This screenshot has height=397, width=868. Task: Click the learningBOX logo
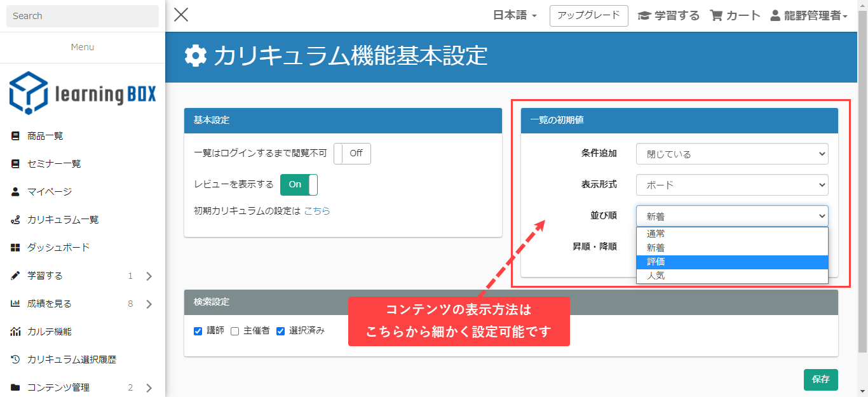pyautogui.click(x=83, y=93)
